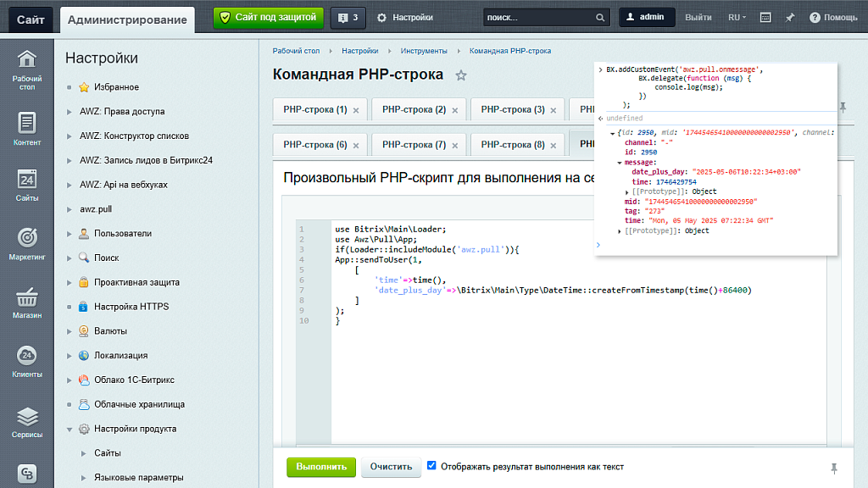Screen dimensions: 868x488
Task: Click the pin icon in top bar
Action: 790,17
